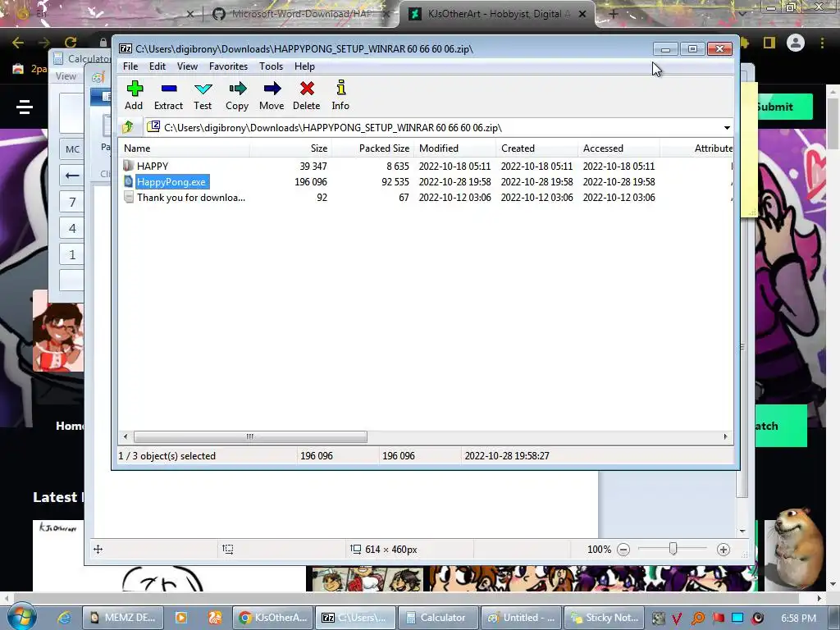Select HappyPong.exe in the file list
Image resolution: width=840 pixels, height=630 pixels.
click(x=171, y=181)
